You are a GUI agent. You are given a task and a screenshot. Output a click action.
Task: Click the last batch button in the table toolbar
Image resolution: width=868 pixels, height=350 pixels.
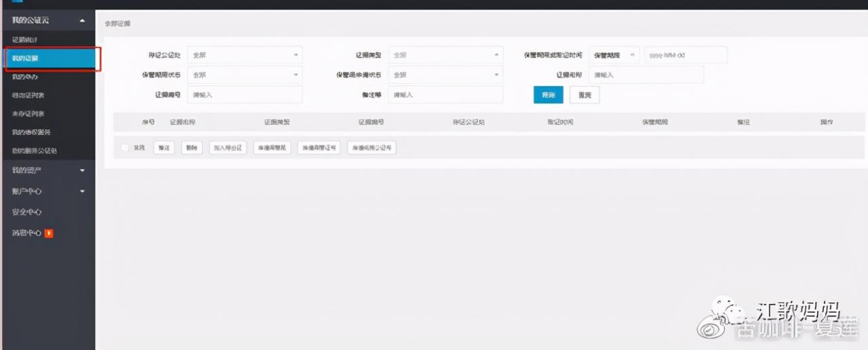tap(372, 147)
